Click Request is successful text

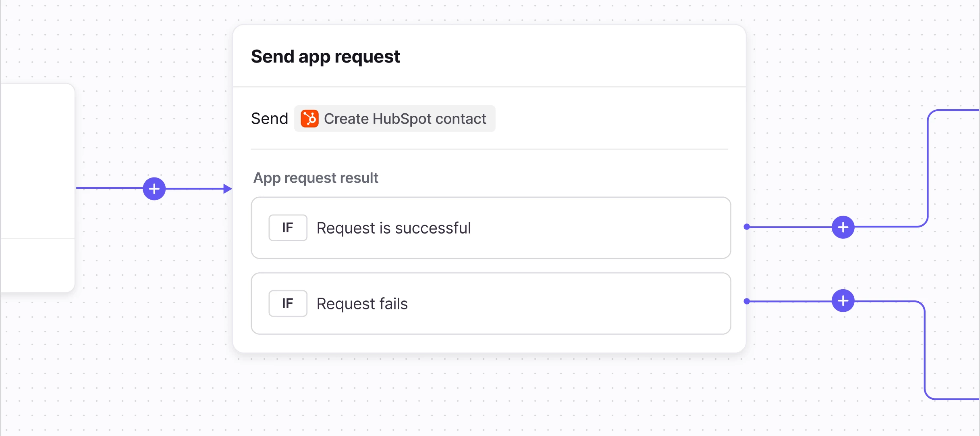pyautogui.click(x=393, y=228)
